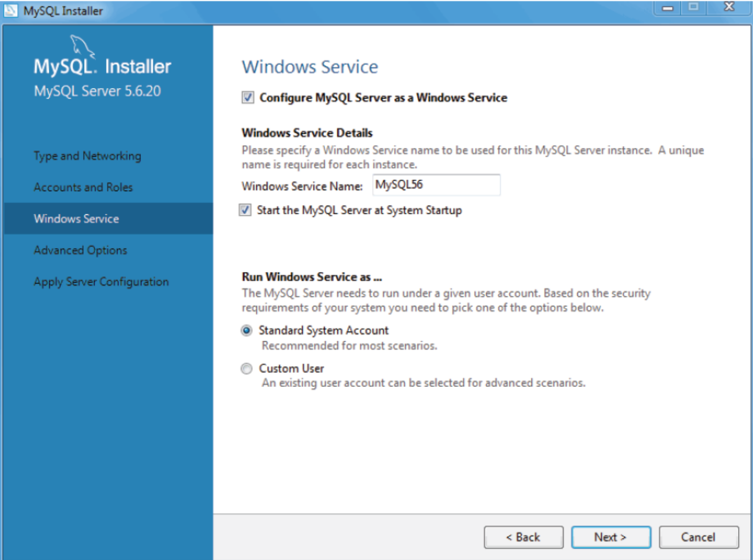Disable Configure MySQL Server as a Windows Service
The image size is (753, 560).
tap(248, 98)
